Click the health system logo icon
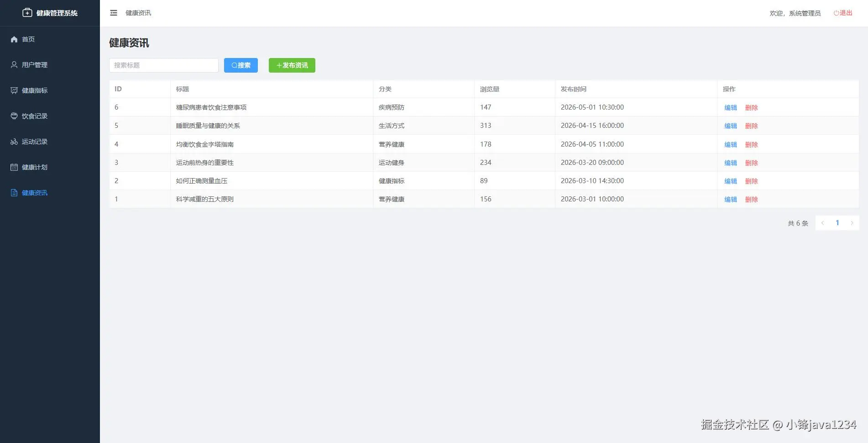Image resolution: width=868 pixels, height=443 pixels. pos(27,13)
